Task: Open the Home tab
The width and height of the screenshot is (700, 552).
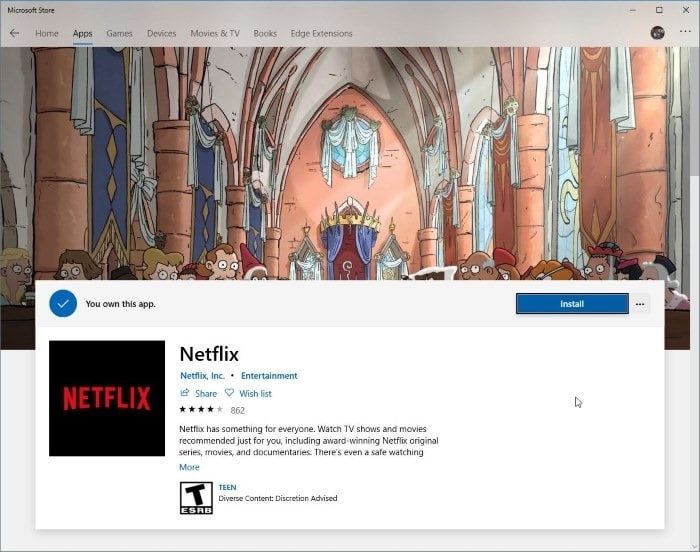Action: click(47, 33)
